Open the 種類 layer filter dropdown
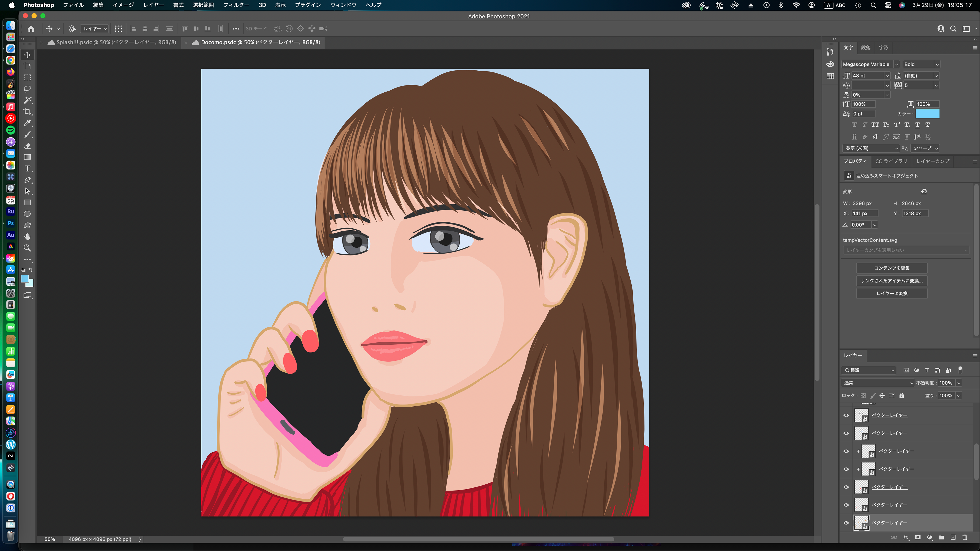Viewport: 980px width, 551px height. [x=868, y=370]
